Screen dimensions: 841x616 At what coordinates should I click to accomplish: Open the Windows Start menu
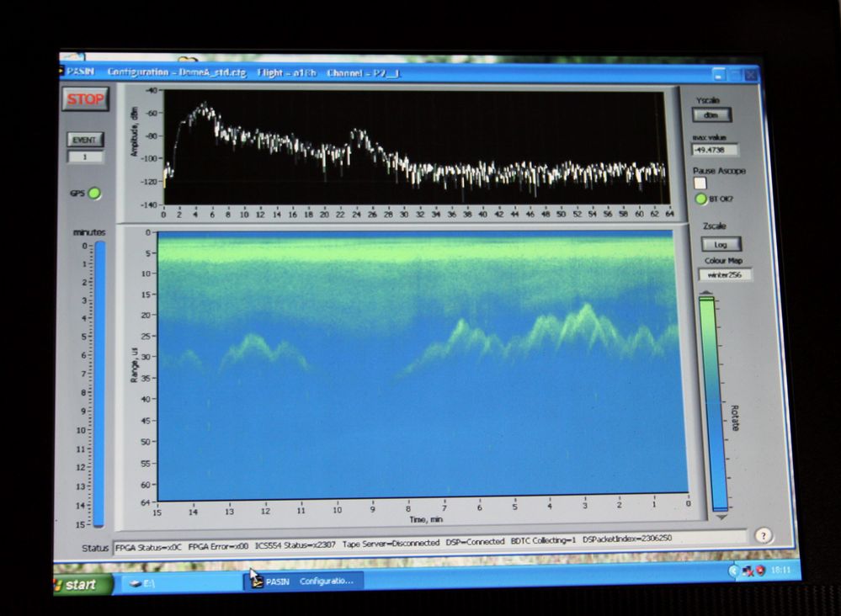coord(84,583)
